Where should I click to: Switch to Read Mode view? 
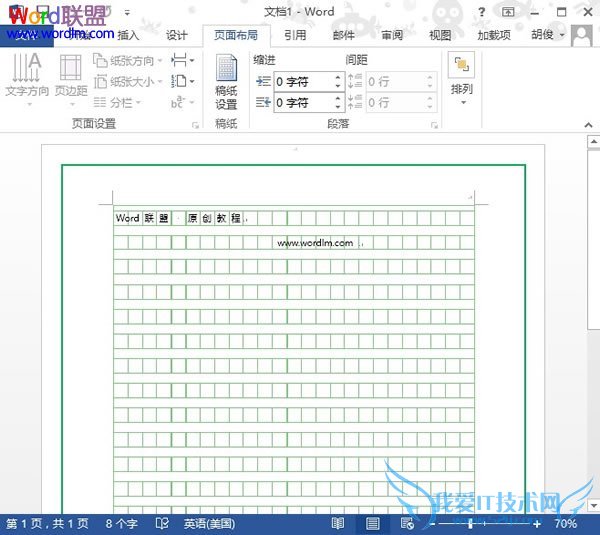338,523
